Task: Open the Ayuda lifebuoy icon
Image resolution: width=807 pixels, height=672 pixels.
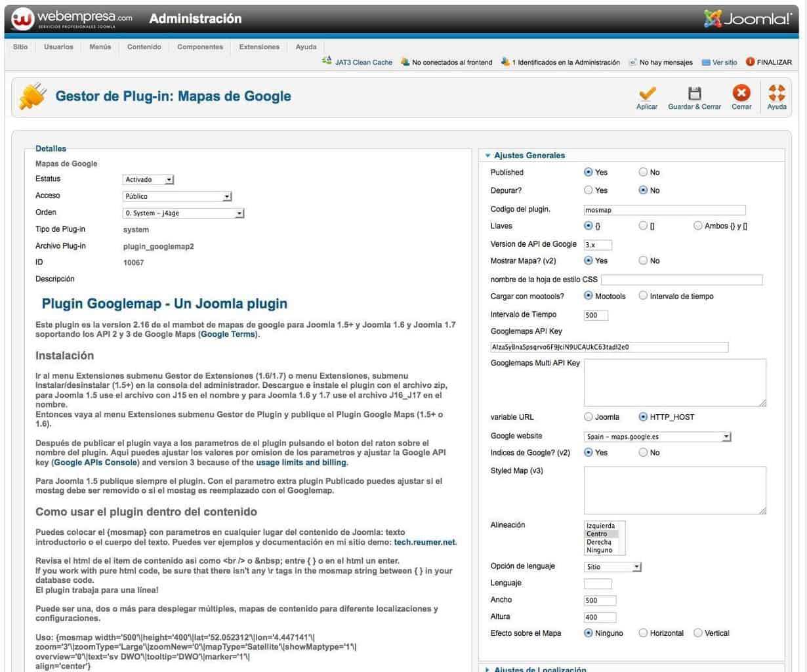Action: coord(777,93)
